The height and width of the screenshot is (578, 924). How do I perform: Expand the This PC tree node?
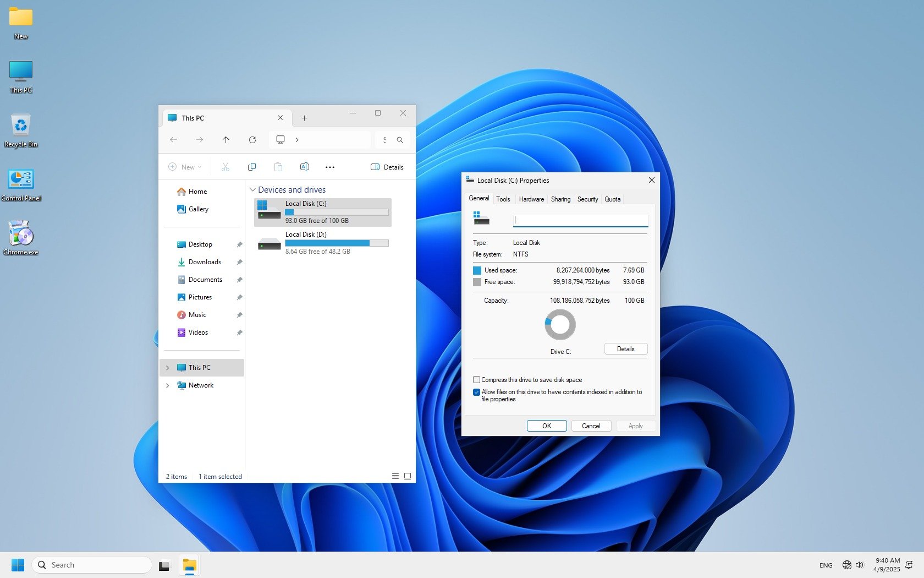[168, 368]
